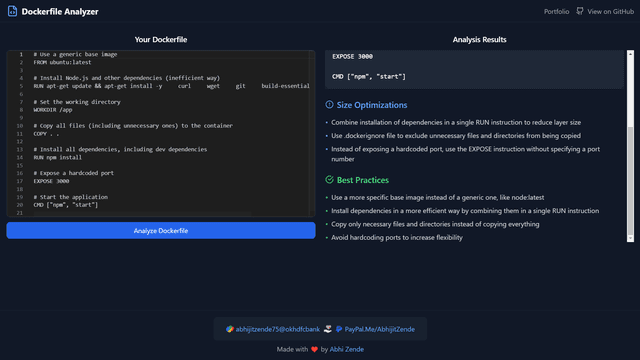Click CMD ["npm", "start"] in results code block
This screenshot has height=360, width=640.
pyautogui.click(x=369, y=76)
